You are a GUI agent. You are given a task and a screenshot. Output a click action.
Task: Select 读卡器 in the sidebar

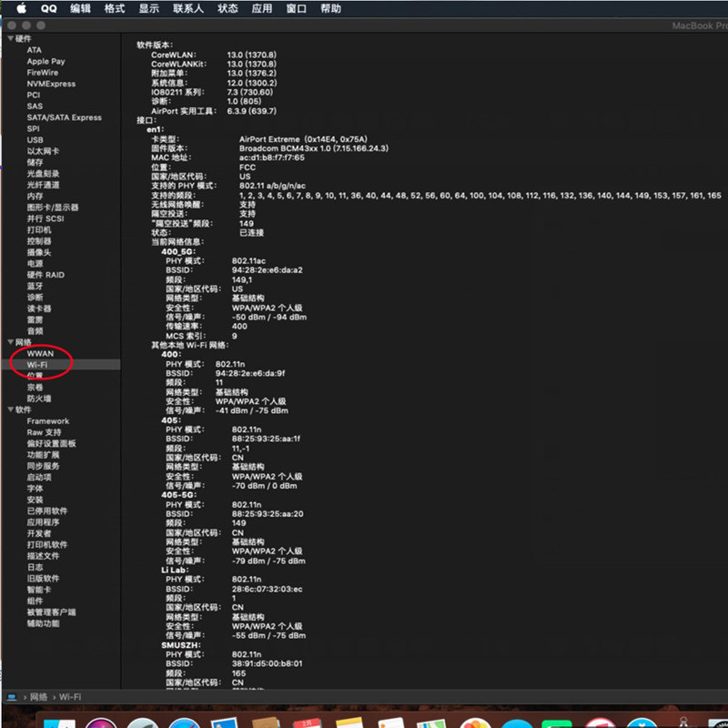[x=39, y=308]
